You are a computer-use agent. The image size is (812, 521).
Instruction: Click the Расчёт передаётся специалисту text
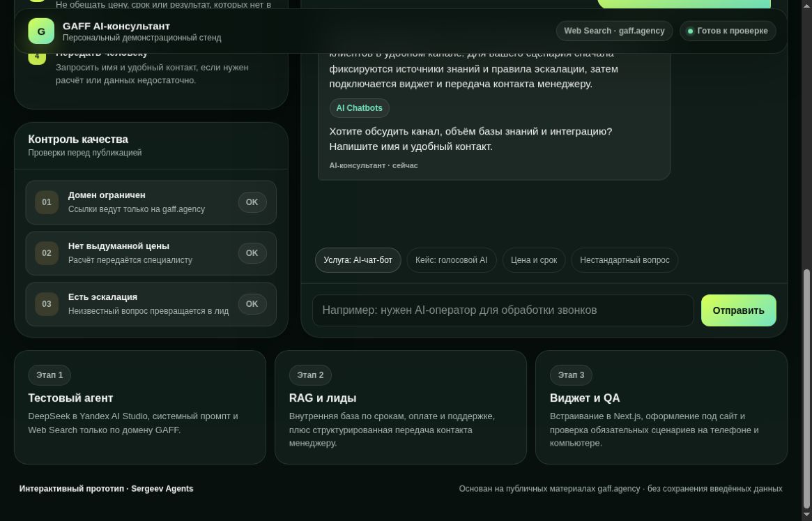coord(130,259)
